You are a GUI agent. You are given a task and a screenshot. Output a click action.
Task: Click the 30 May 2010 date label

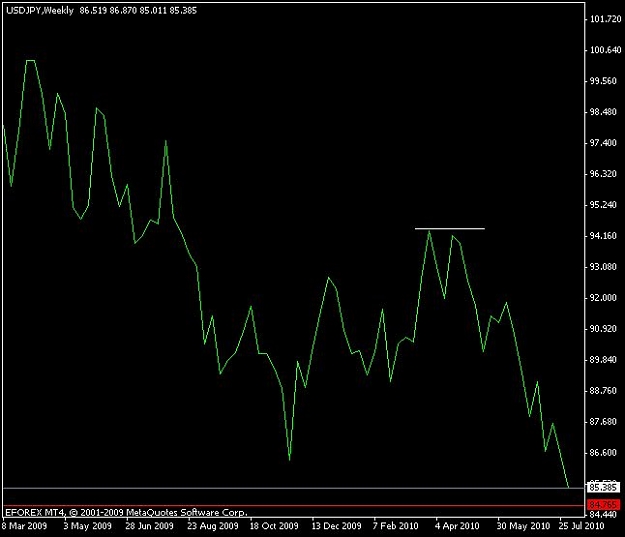coord(523,526)
